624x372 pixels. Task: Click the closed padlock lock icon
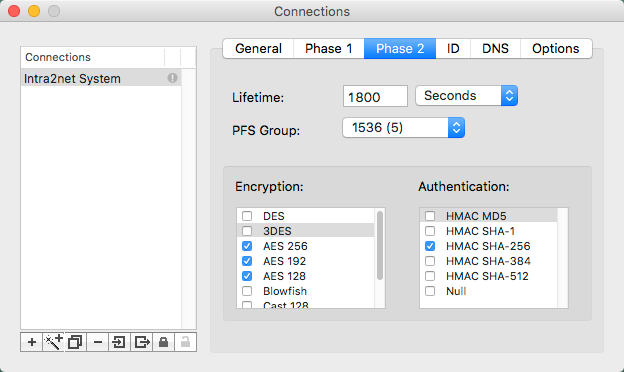pos(163,342)
